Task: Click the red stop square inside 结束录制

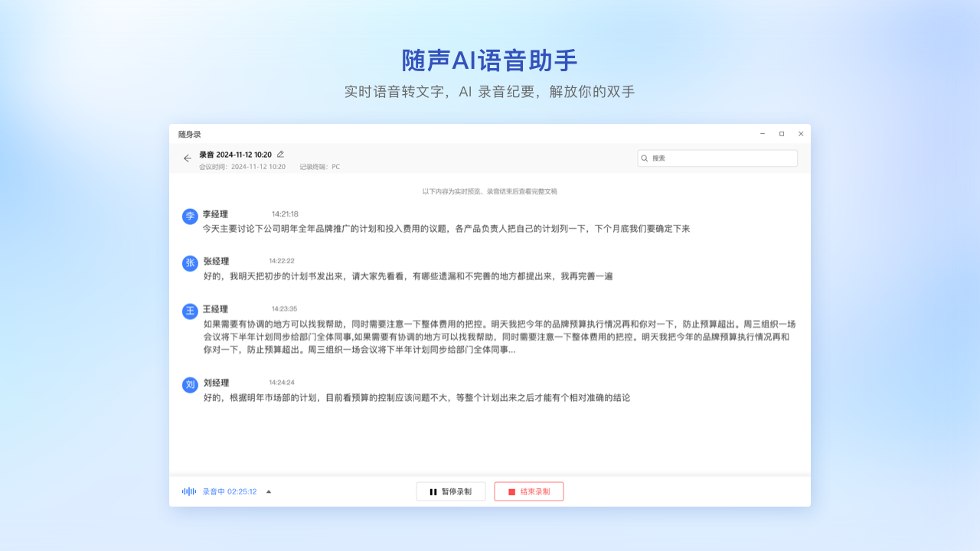Action: pos(511,491)
